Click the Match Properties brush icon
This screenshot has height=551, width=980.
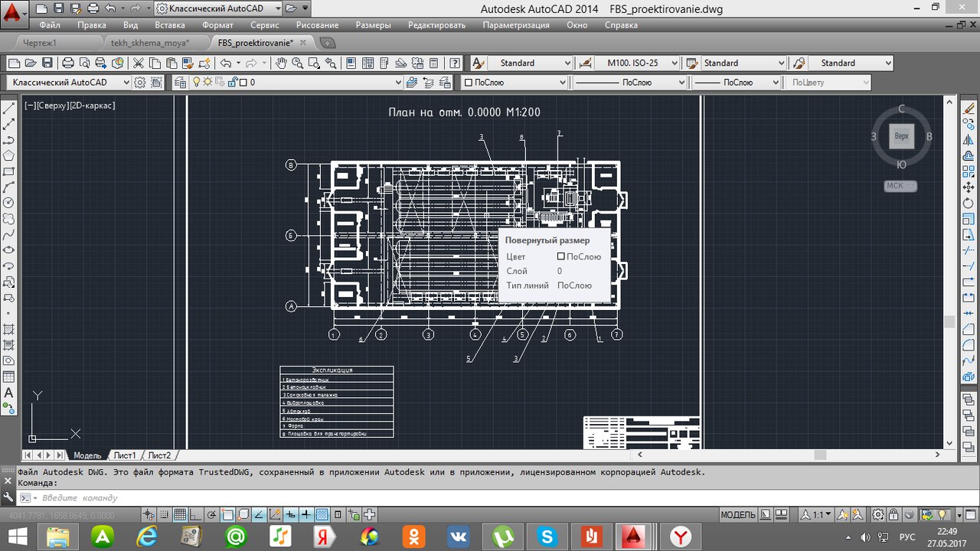188,63
